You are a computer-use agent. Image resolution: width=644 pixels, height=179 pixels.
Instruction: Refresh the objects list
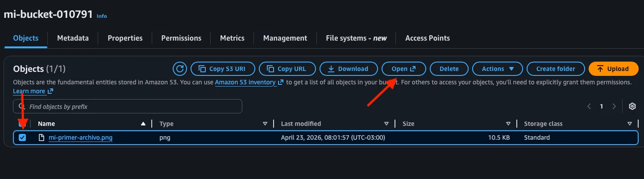[180, 69]
